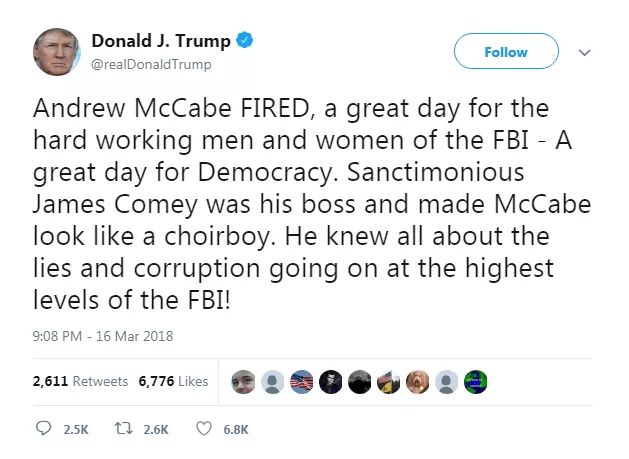This screenshot has height=459, width=629.
Task: Click the dark avatar after the flag avatar
Action: click(x=331, y=381)
